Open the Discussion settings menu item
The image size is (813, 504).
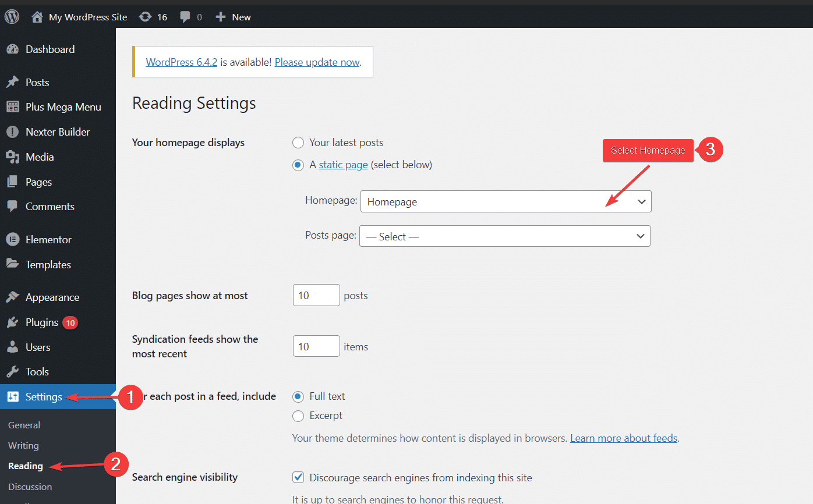click(x=30, y=487)
